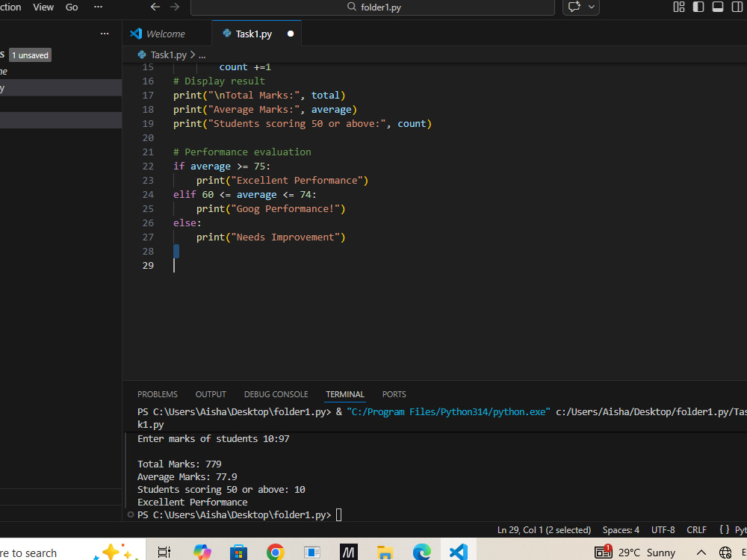Open the black M app on taskbar
747x560 pixels.
coord(349,553)
